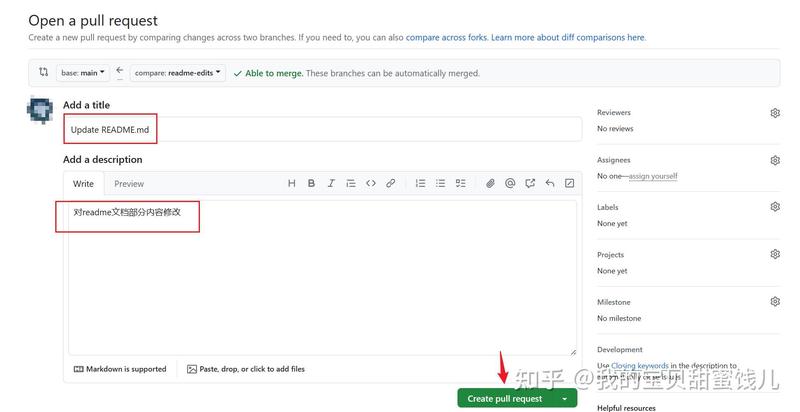Click the Assignees heading

pyautogui.click(x=614, y=160)
